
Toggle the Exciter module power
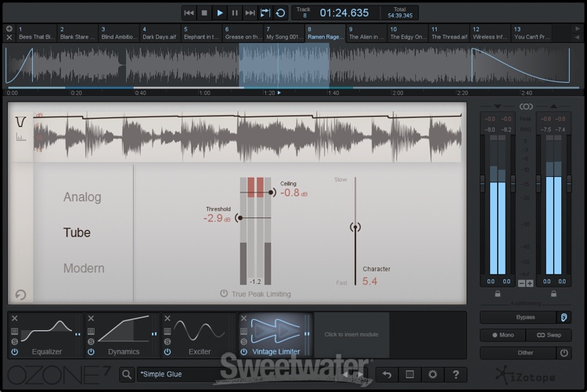tap(167, 351)
